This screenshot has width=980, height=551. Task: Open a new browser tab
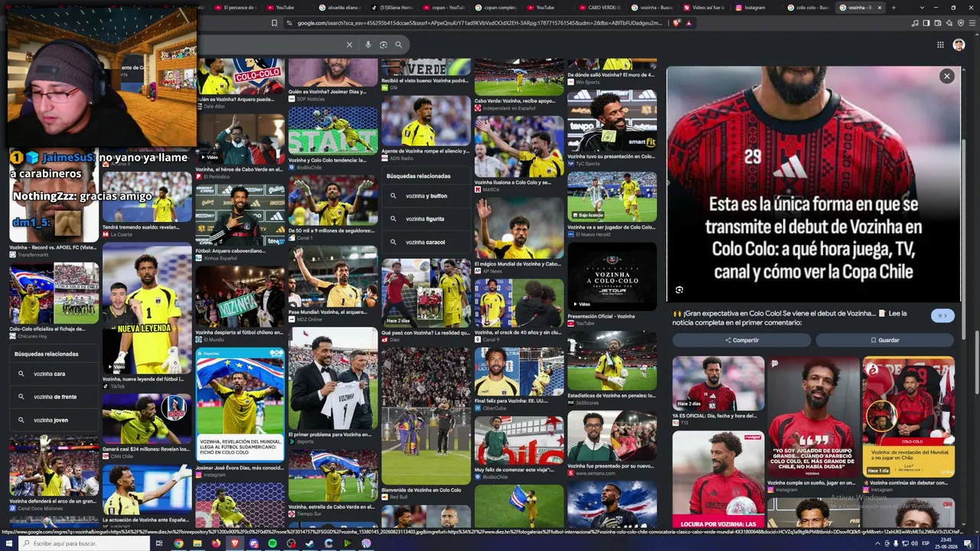[893, 8]
